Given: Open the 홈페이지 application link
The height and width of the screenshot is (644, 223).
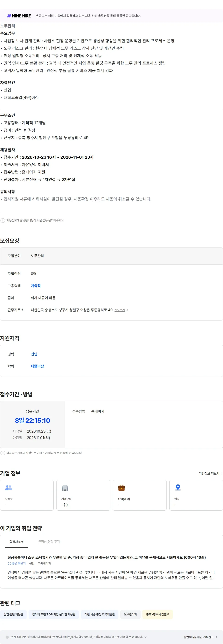Looking at the screenshot, I should (x=98, y=411).
